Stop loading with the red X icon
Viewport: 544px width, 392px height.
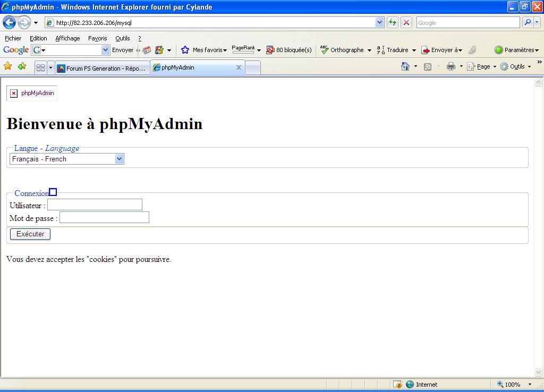pos(406,23)
